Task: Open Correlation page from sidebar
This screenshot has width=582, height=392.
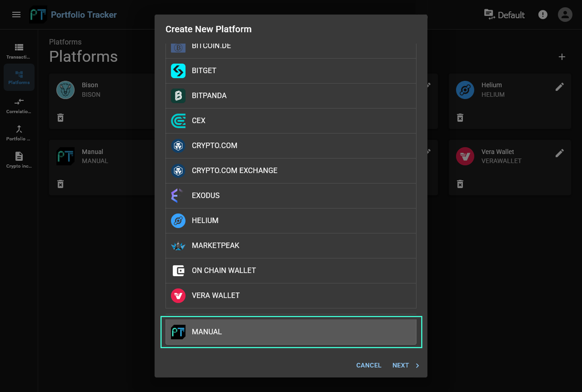Action: [19, 106]
